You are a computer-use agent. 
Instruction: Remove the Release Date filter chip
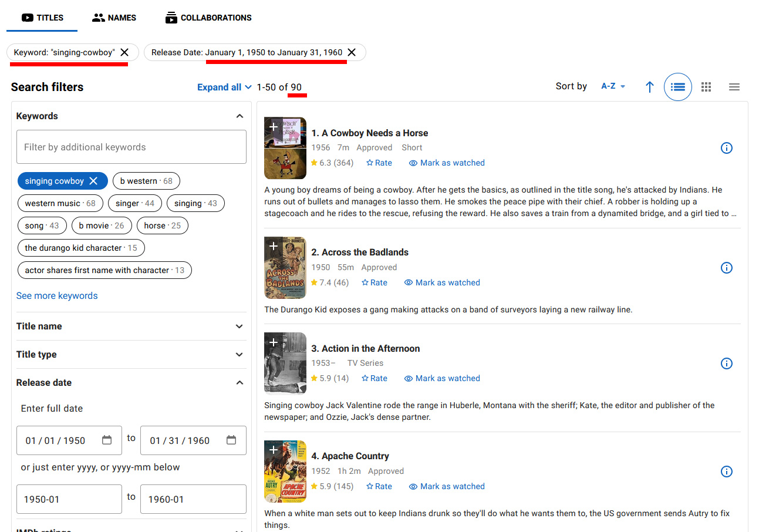pyautogui.click(x=352, y=52)
